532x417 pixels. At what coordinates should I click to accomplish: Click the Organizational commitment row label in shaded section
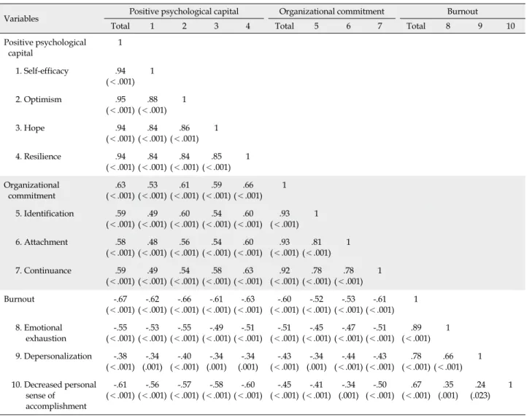31,190
